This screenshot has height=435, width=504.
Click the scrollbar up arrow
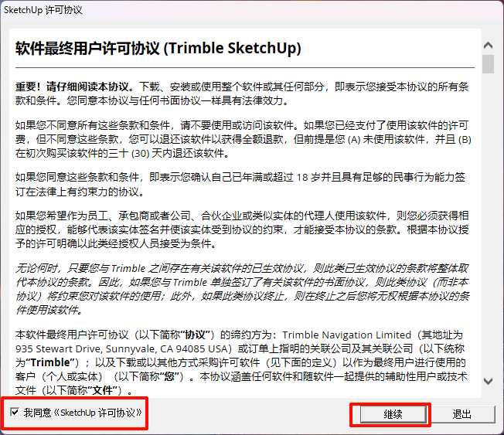coord(488,46)
